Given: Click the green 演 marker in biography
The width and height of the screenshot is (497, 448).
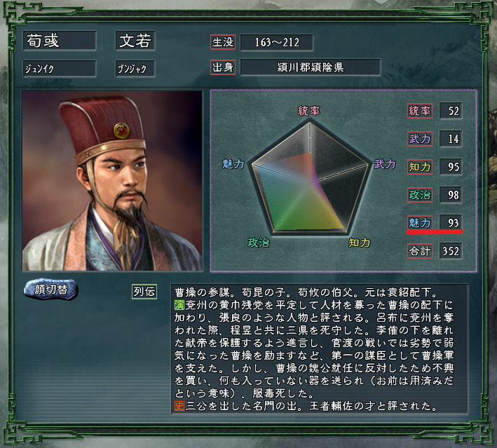Looking at the screenshot, I should click(x=179, y=305).
